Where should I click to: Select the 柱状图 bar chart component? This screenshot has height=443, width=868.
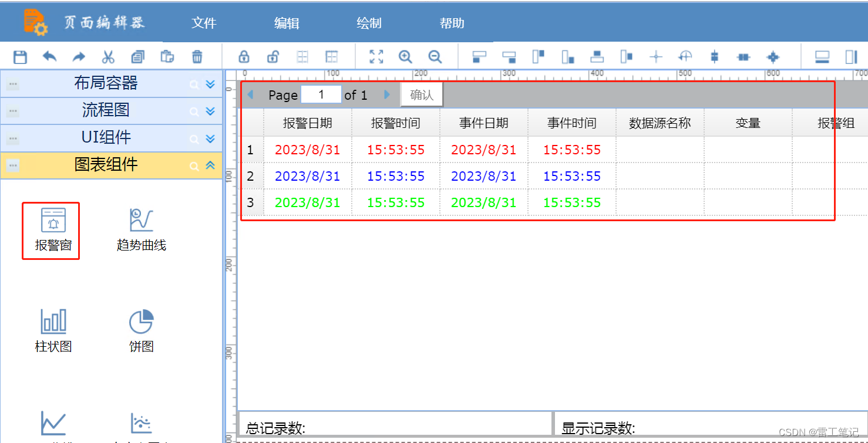pos(53,331)
